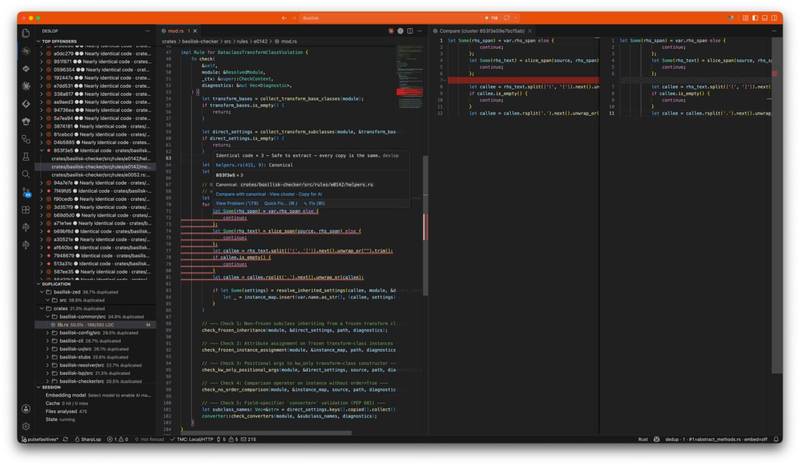Select lib.rs duplicated file row

(x=95, y=325)
